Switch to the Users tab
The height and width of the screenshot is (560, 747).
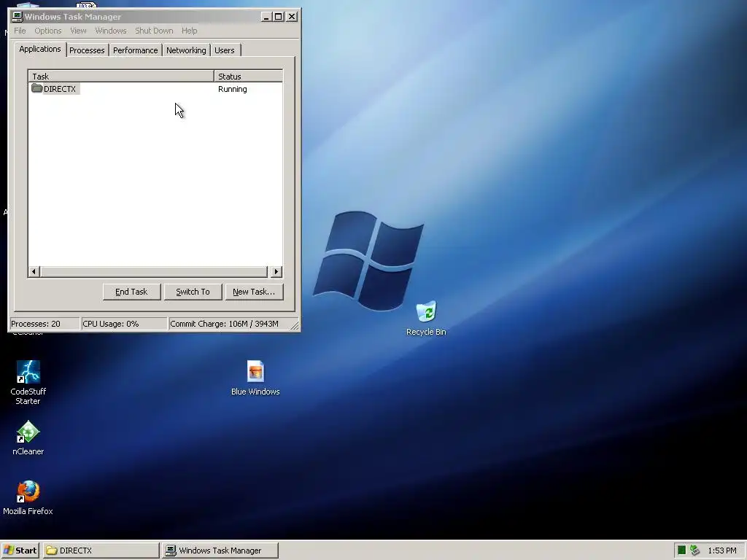click(x=225, y=50)
